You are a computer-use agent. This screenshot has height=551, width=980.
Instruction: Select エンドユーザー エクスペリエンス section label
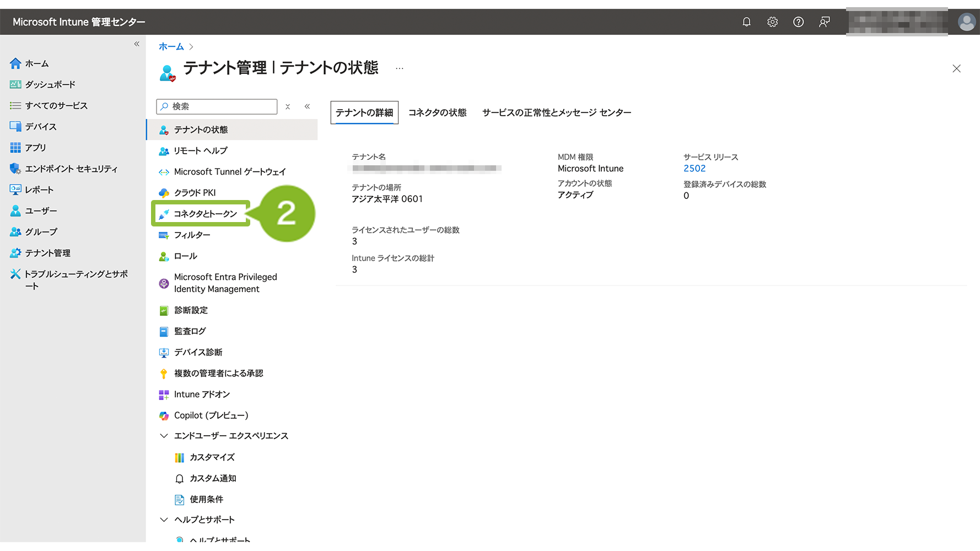tap(231, 436)
